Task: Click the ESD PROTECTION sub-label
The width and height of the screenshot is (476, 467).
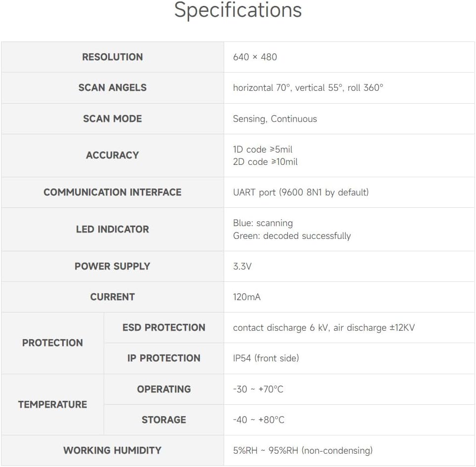Action: [x=164, y=327]
